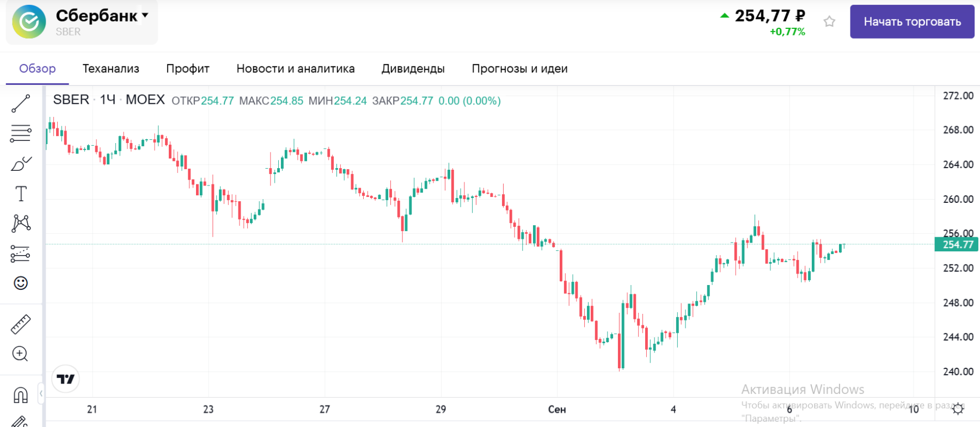Select the XABCD pattern tool
Screen dimensions: 980x427
(x=21, y=223)
